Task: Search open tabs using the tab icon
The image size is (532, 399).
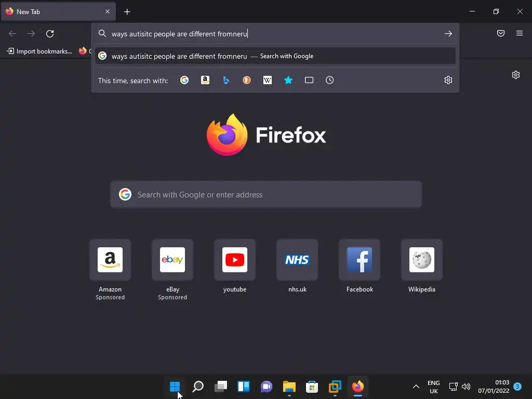Action: (309, 80)
